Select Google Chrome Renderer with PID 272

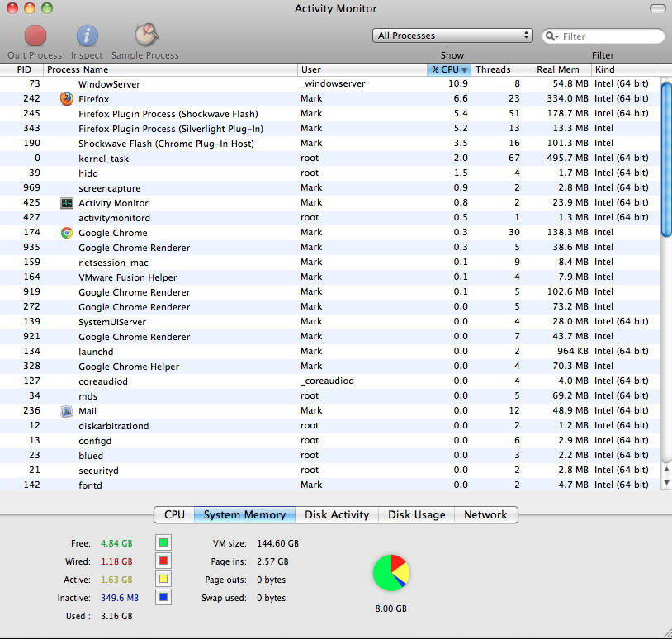(330, 307)
